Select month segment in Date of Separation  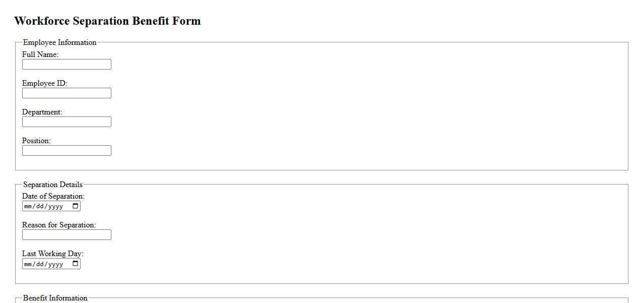28,206
